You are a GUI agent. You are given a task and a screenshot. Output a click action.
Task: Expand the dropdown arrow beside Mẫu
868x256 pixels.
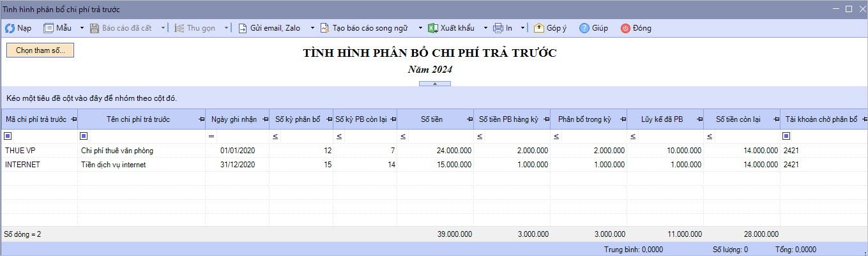pos(82,28)
